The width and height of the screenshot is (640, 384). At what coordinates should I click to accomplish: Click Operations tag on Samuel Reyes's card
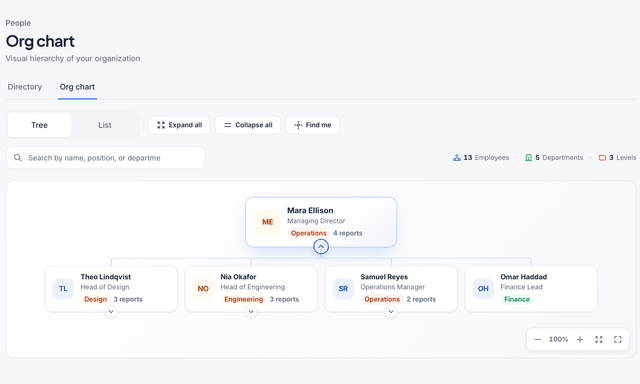[x=382, y=299]
